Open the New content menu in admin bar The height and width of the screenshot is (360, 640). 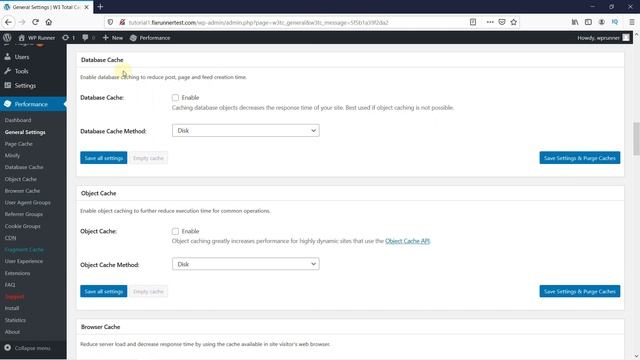click(x=113, y=38)
